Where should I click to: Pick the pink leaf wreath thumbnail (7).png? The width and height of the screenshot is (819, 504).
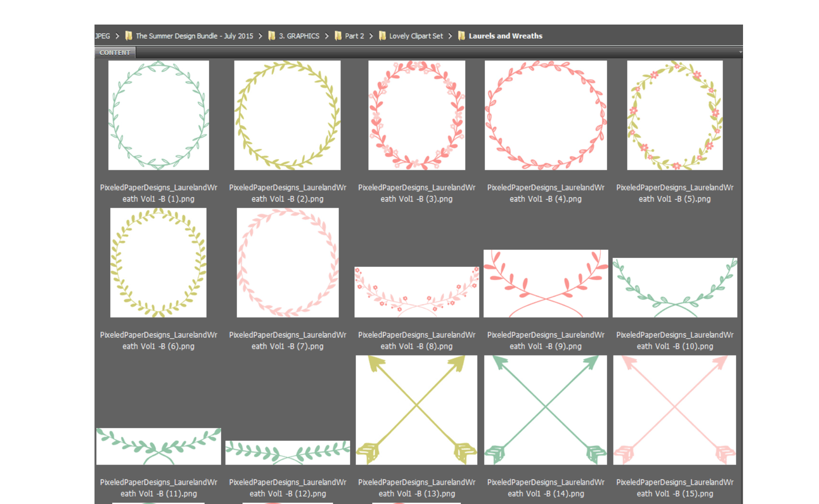[x=287, y=263]
